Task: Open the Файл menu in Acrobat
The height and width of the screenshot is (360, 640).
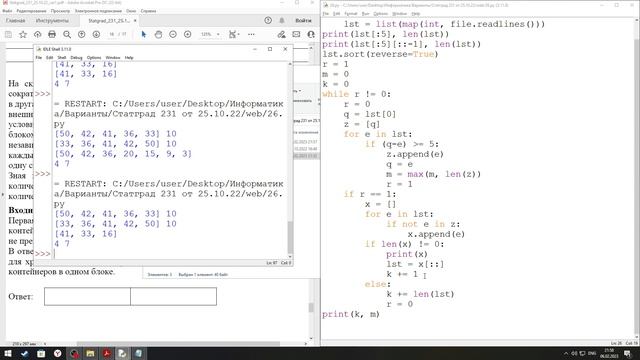Action: (x=7, y=11)
